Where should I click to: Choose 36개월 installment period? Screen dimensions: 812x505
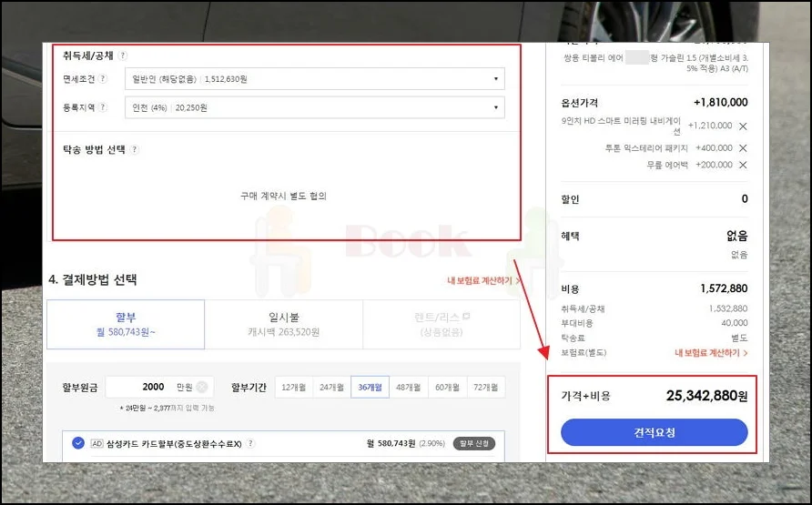point(370,387)
